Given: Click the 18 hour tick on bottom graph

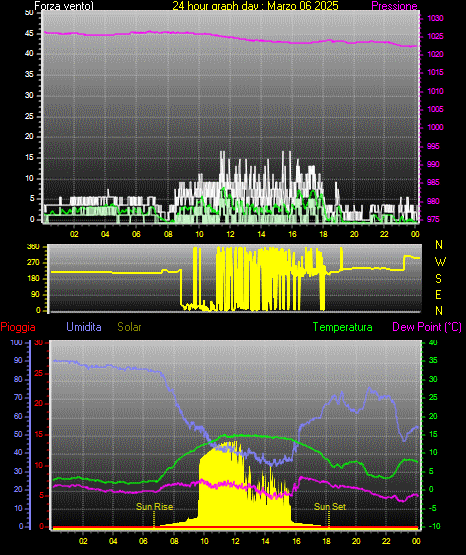Looking at the screenshot, I should [326, 541].
